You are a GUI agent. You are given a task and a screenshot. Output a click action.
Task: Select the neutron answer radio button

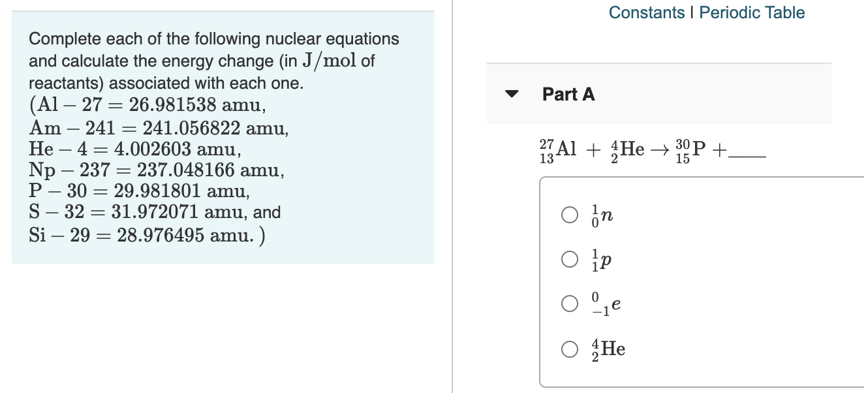[569, 215]
